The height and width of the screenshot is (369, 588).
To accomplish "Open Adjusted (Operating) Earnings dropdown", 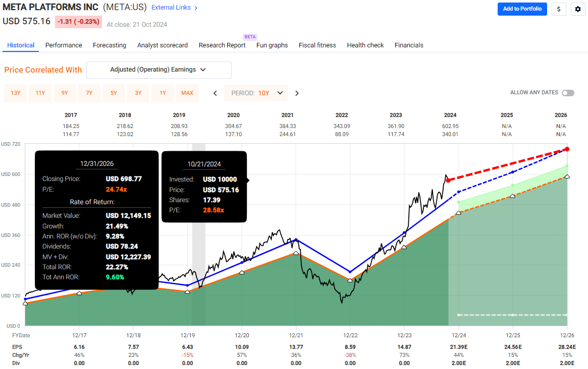I will coord(158,70).
